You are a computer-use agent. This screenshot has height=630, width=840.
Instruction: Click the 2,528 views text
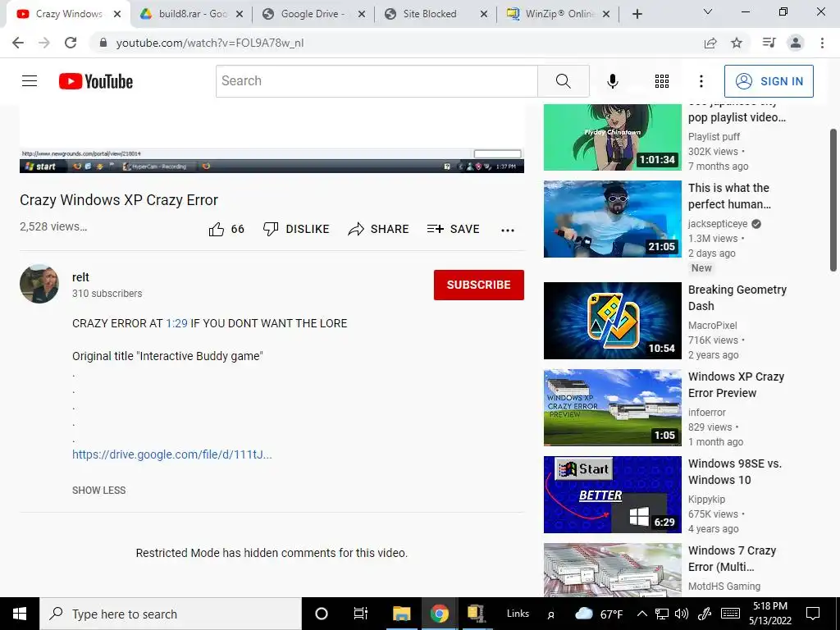[53, 226]
